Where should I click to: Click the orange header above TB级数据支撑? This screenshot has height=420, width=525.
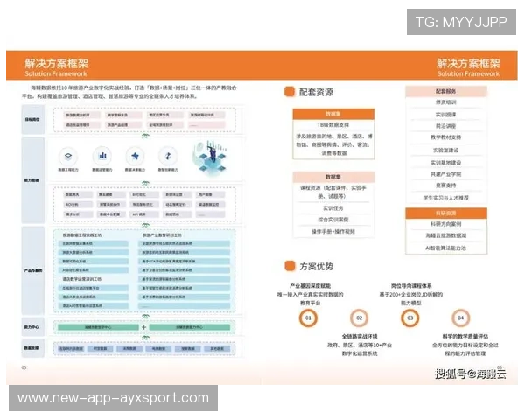point(333,114)
